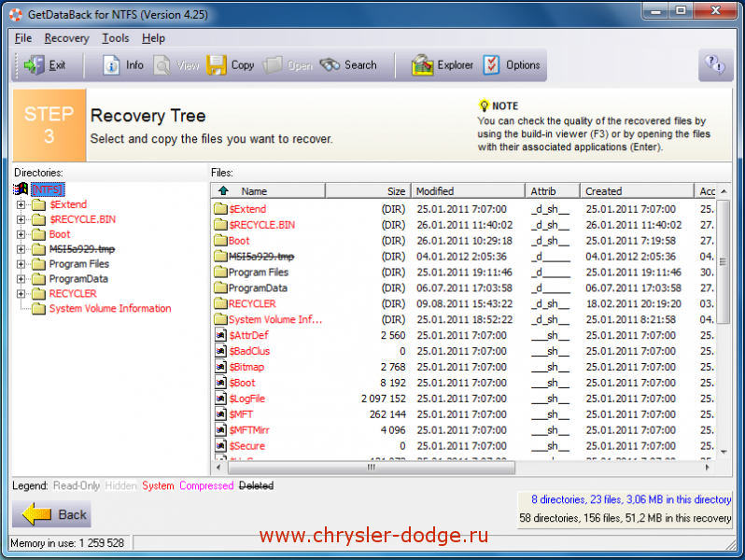Click the $MFTMirr file icon
The width and height of the screenshot is (745, 560).
pos(220,429)
